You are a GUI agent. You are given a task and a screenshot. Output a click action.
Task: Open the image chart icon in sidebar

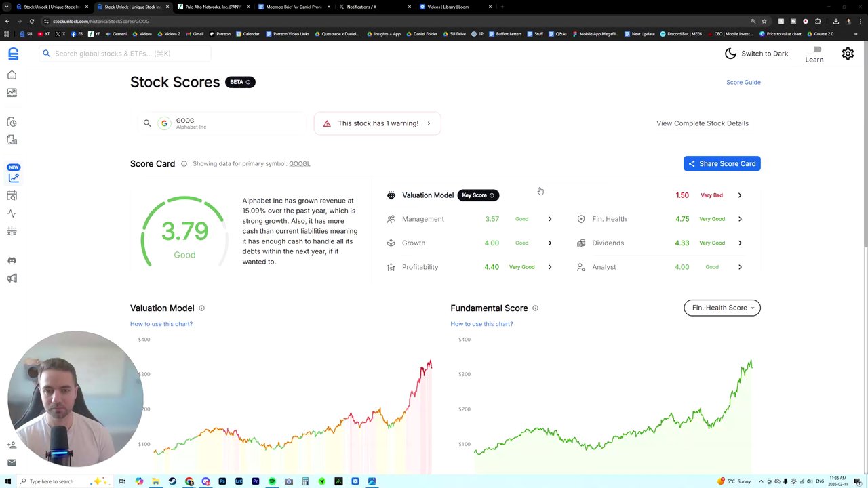(12, 93)
